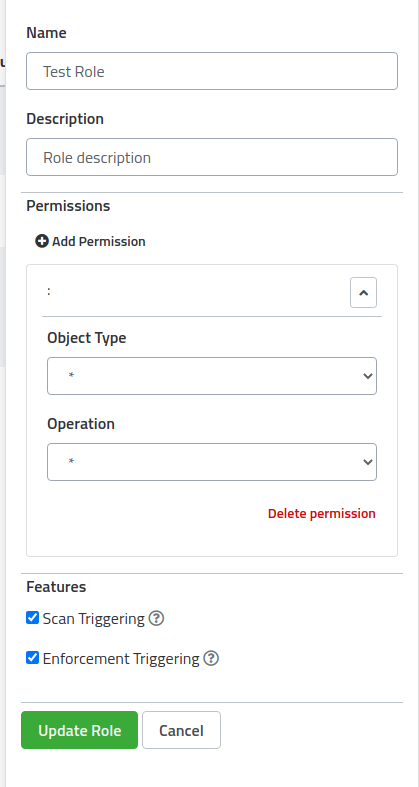The image size is (419, 787).
Task: Click the Operation dropdown arrow
Action: (x=368, y=462)
